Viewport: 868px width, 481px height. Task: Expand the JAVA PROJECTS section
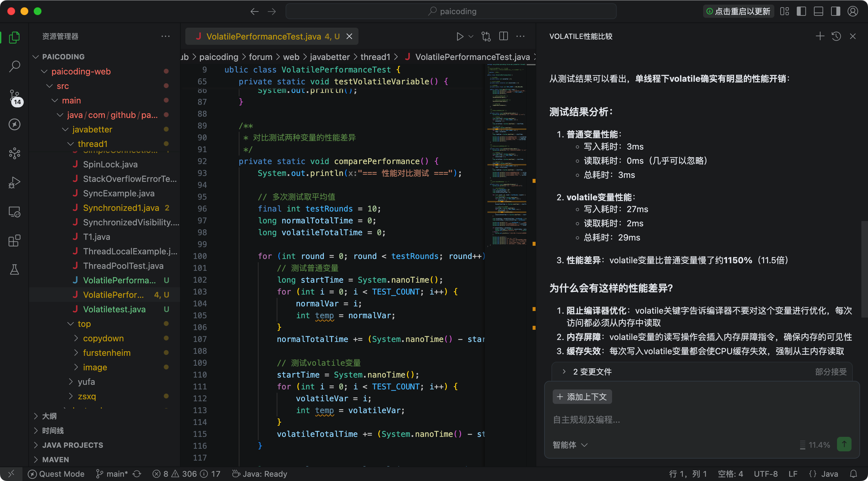[36, 445]
